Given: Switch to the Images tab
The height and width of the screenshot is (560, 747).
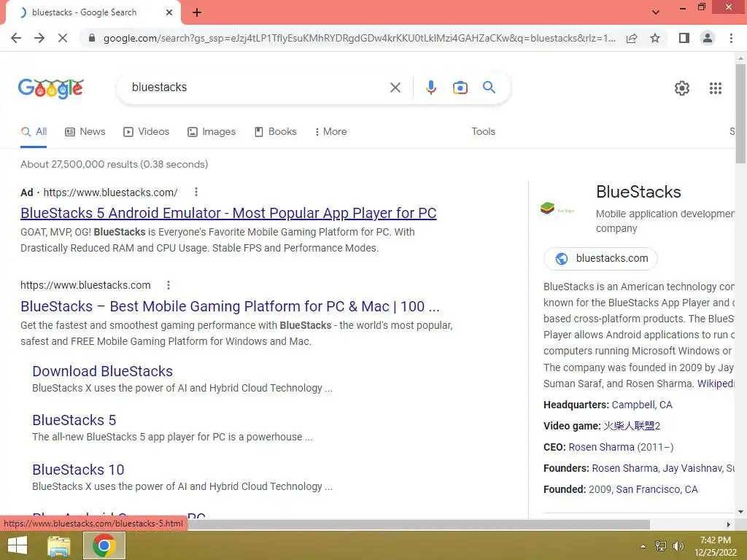Looking at the screenshot, I should point(212,132).
